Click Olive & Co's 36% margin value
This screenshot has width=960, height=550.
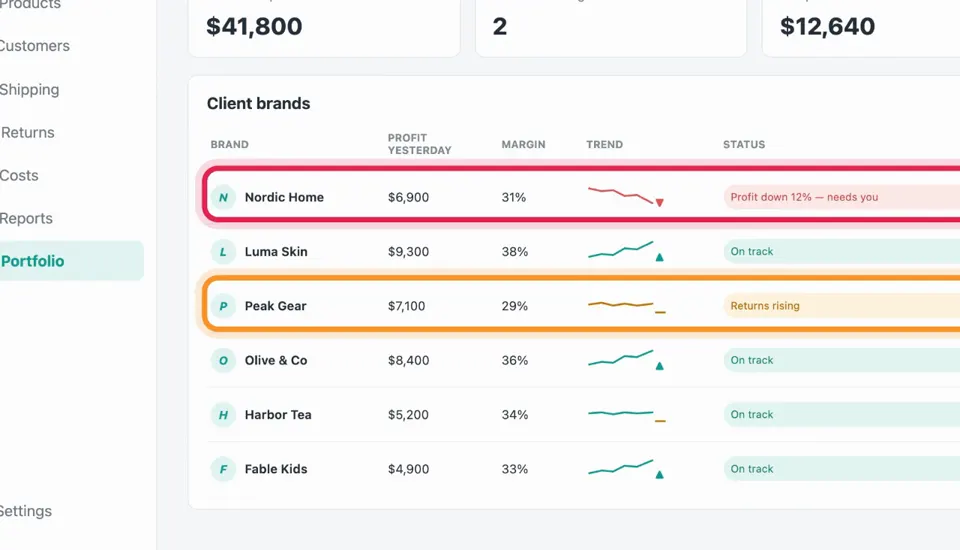click(514, 360)
